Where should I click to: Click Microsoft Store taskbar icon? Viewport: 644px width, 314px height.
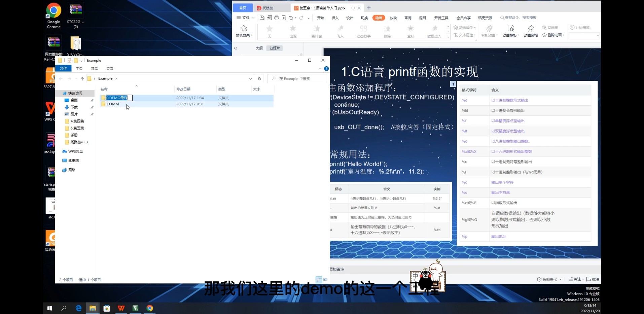(x=107, y=308)
